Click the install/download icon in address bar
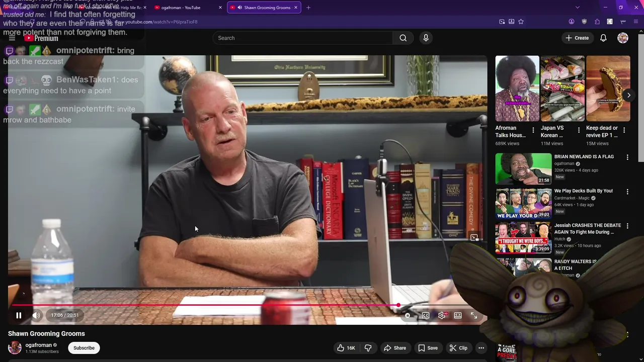Viewport: 644px width, 362px height. 511,22
